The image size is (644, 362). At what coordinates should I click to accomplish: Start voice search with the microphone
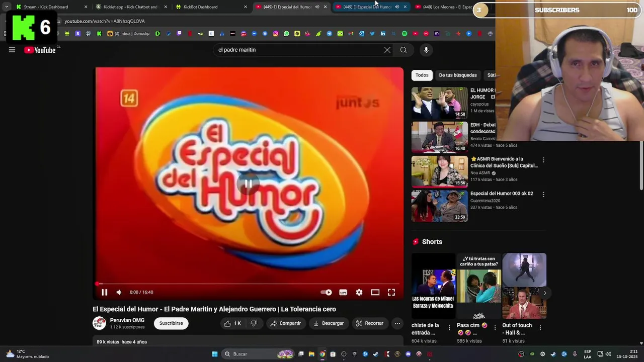click(x=426, y=50)
